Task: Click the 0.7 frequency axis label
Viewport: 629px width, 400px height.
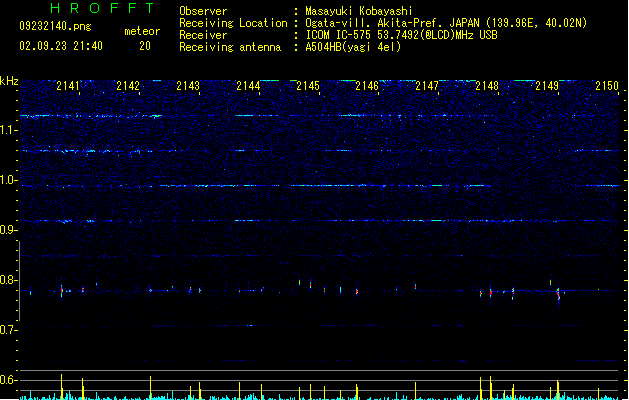Action: [9, 330]
